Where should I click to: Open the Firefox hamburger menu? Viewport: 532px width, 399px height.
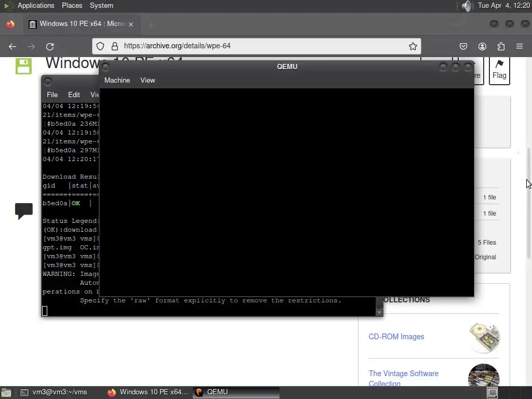click(520, 46)
